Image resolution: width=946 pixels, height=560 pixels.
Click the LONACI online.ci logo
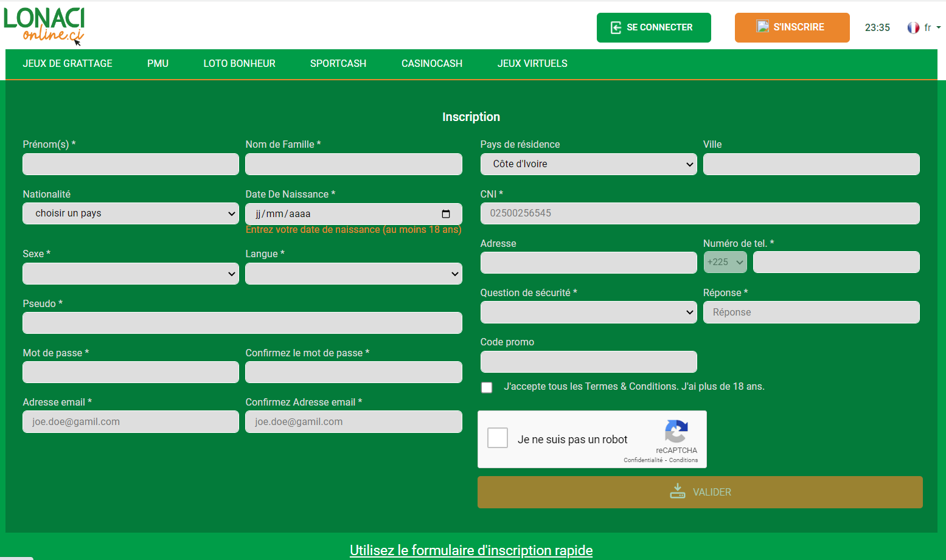pyautogui.click(x=44, y=26)
